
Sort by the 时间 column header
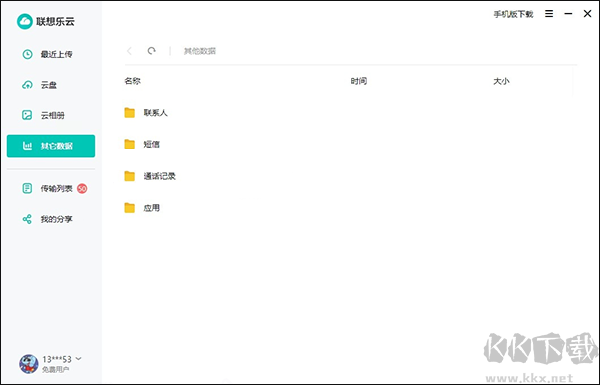click(x=359, y=81)
